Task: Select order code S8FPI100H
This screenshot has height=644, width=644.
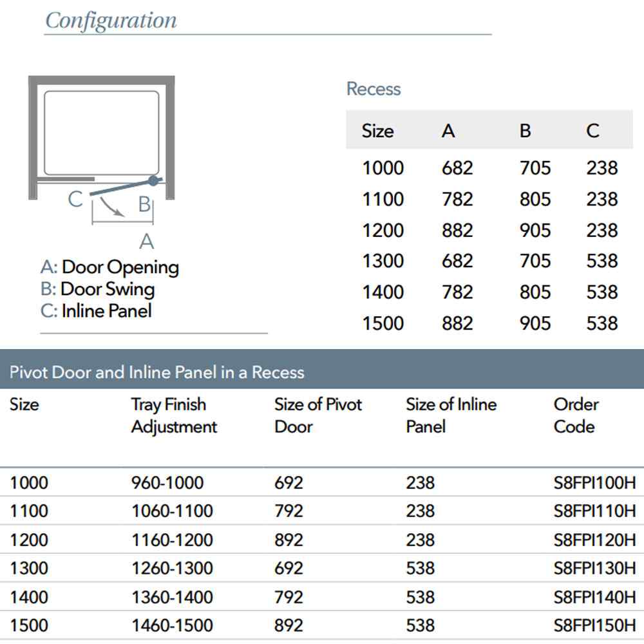Action: click(x=594, y=483)
